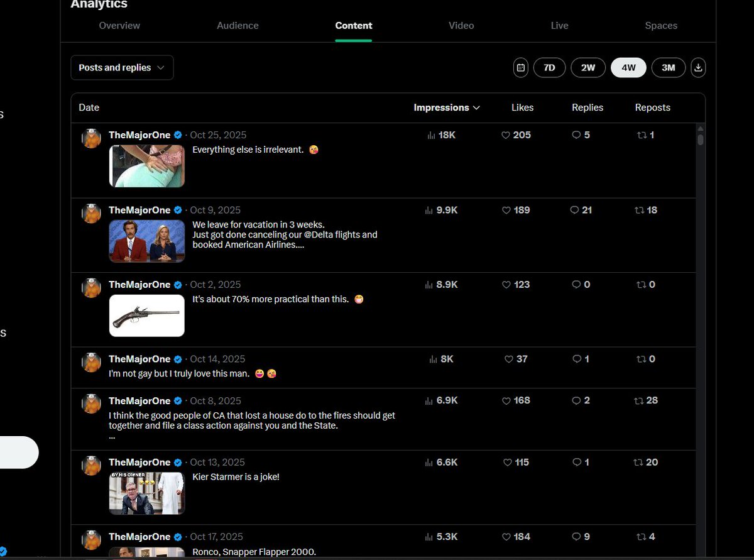Select the 7D time range

click(x=549, y=67)
